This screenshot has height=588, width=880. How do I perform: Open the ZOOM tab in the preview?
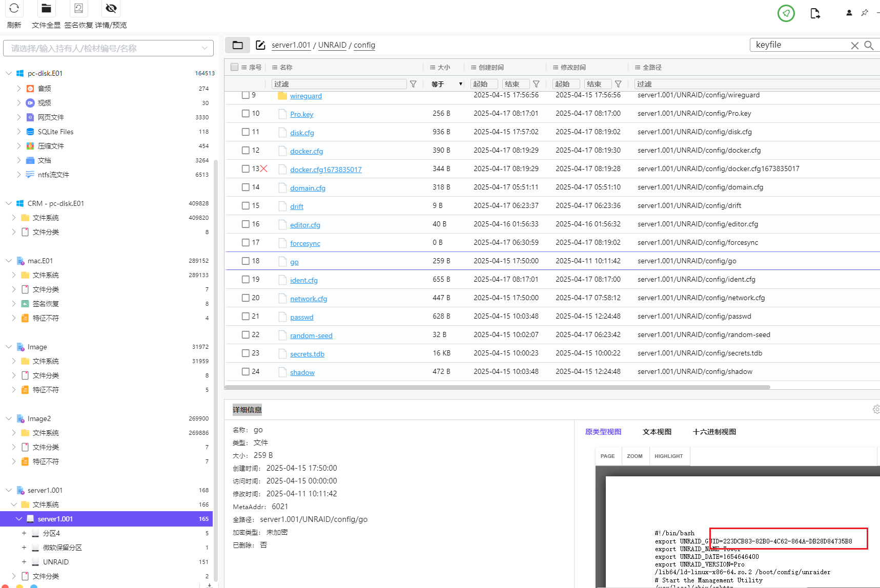635,456
